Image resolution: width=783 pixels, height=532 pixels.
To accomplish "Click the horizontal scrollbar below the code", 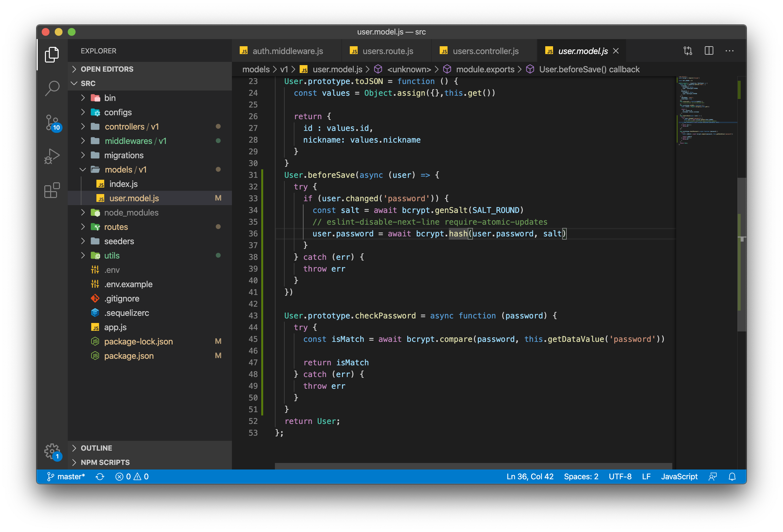I will [x=473, y=466].
